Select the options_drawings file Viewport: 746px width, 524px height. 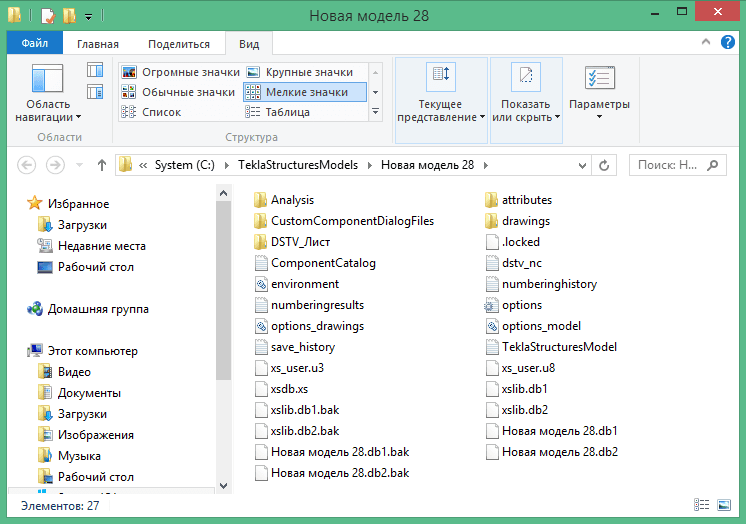(309, 326)
